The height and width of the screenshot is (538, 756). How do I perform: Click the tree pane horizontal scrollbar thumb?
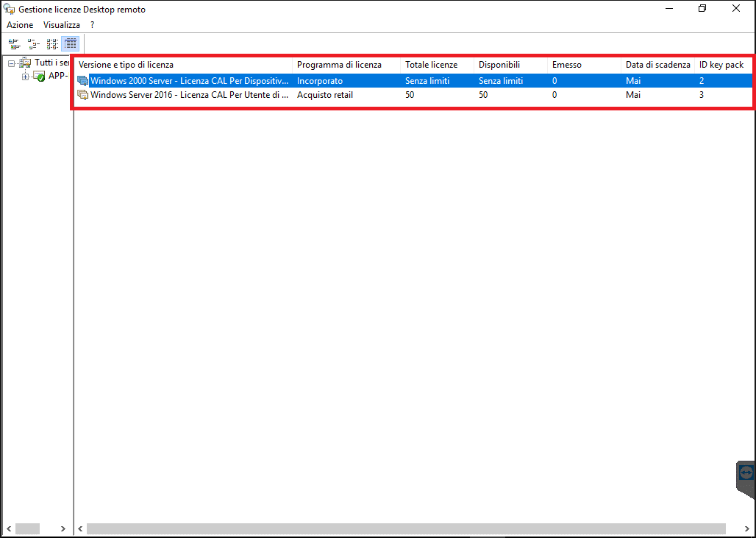tap(27, 529)
